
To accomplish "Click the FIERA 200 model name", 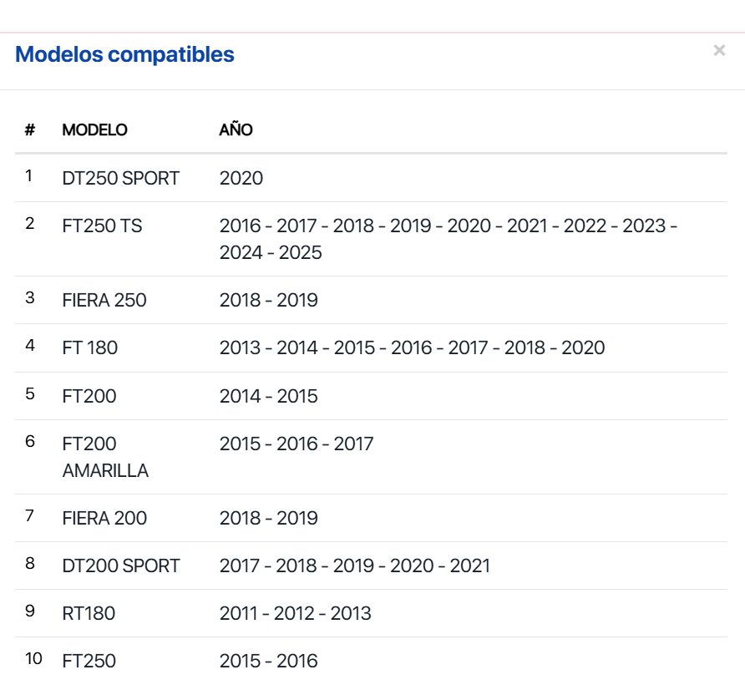I will pos(104,519).
